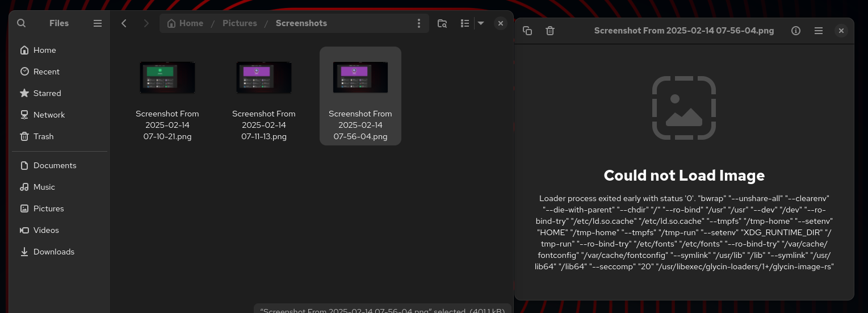Click the image viewer title text
This screenshot has height=313, width=868.
(684, 31)
